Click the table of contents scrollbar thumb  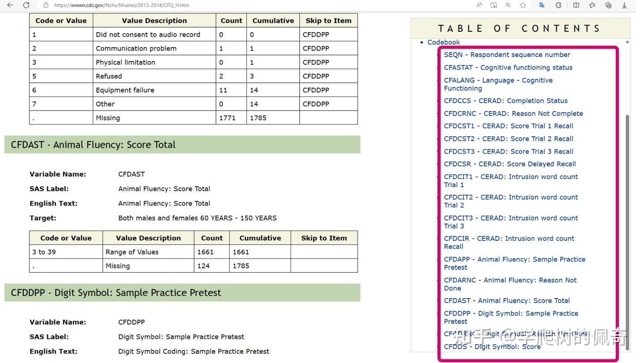627,224
